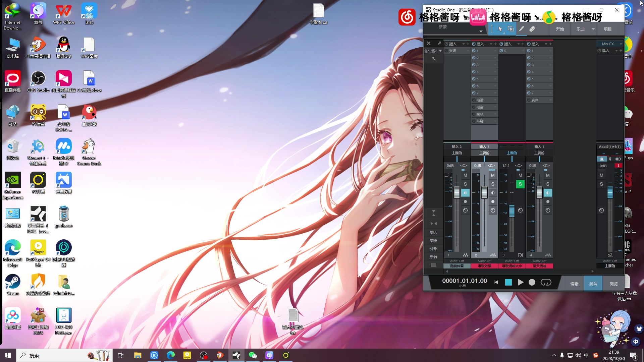Click the Stop transport button
Image resolution: width=644 pixels, height=362 pixels.
pyautogui.click(x=508, y=282)
